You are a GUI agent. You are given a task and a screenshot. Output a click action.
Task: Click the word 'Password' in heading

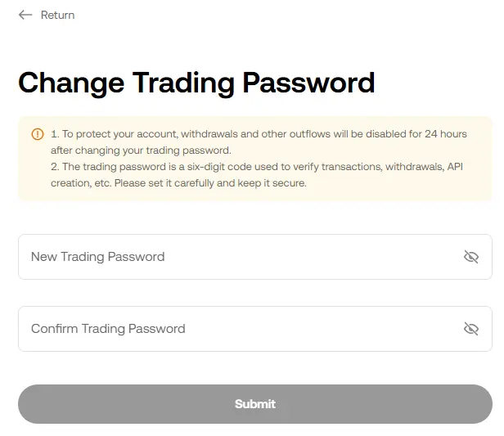[x=308, y=83]
